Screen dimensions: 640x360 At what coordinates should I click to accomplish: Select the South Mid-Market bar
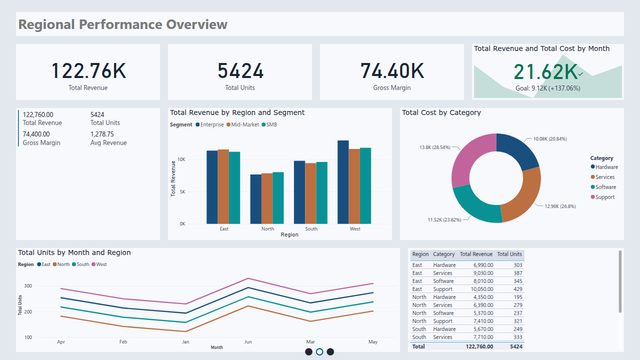tap(311, 193)
